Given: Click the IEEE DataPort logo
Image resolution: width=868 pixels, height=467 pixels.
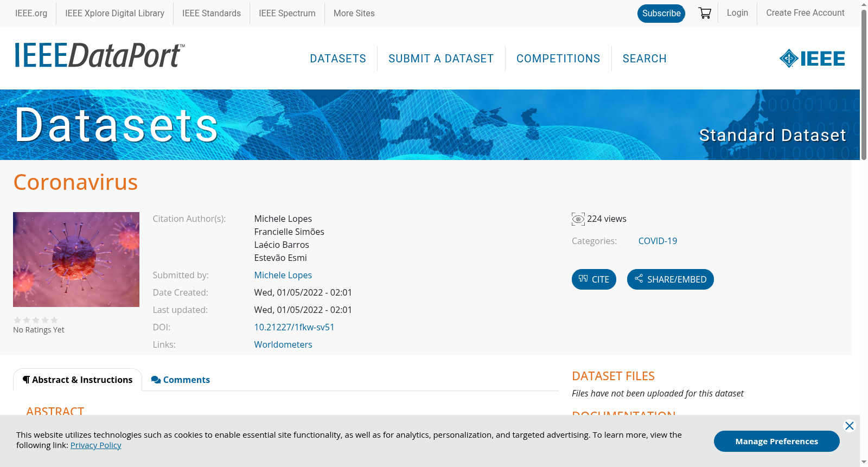Looking at the screenshot, I should (99, 55).
